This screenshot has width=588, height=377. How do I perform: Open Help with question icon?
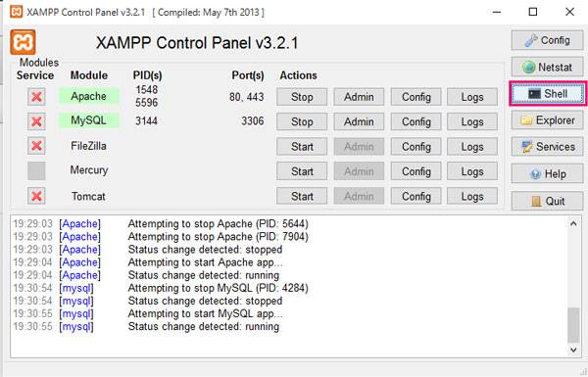tap(547, 173)
